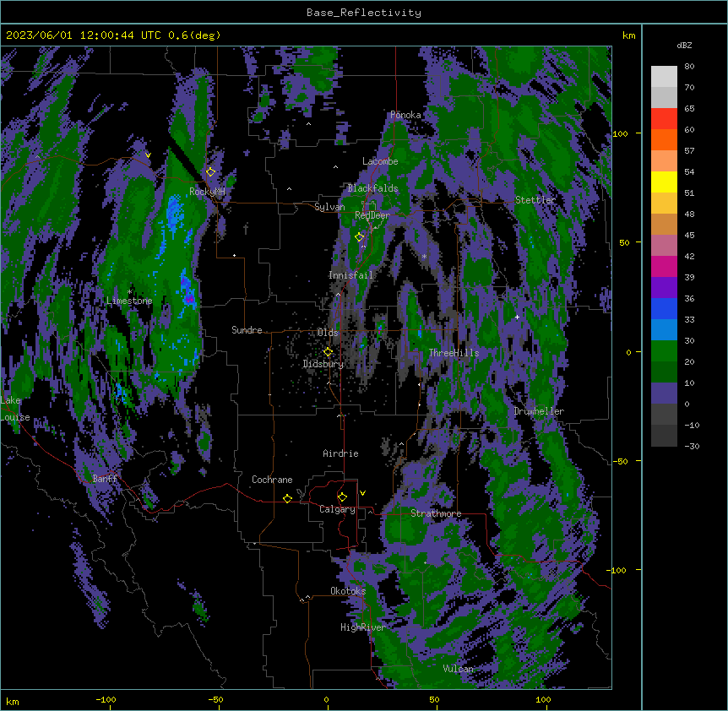Select the Innisfail town label
The width and height of the screenshot is (728, 711).
(x=350, y=275)
